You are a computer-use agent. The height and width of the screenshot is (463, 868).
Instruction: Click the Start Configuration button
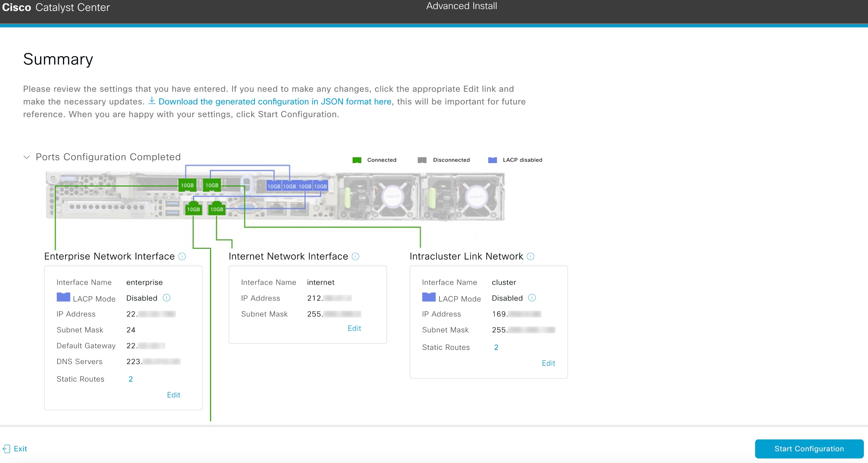809,449
